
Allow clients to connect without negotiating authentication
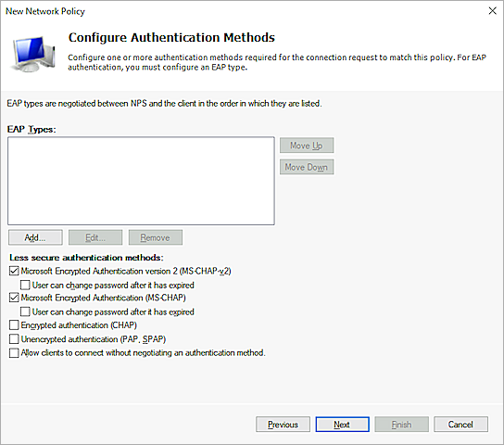click(14, 352)
